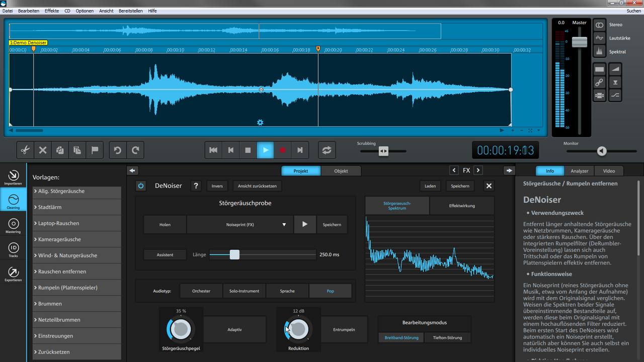This screenshot has height=362, width=644.
Task: Expand Kamerageräusche presets
Action: coord(77,239)
